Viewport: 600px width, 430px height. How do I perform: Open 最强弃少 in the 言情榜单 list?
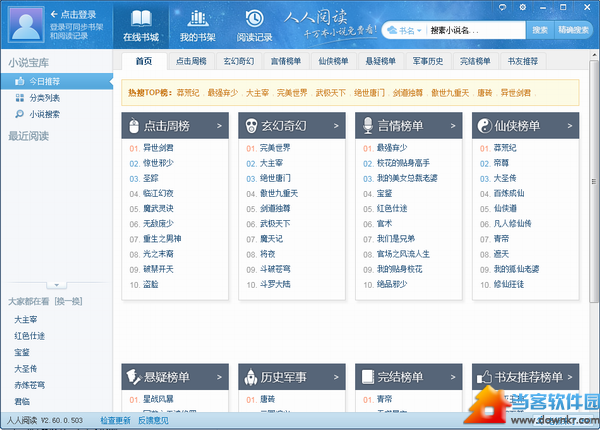point(392,148)
